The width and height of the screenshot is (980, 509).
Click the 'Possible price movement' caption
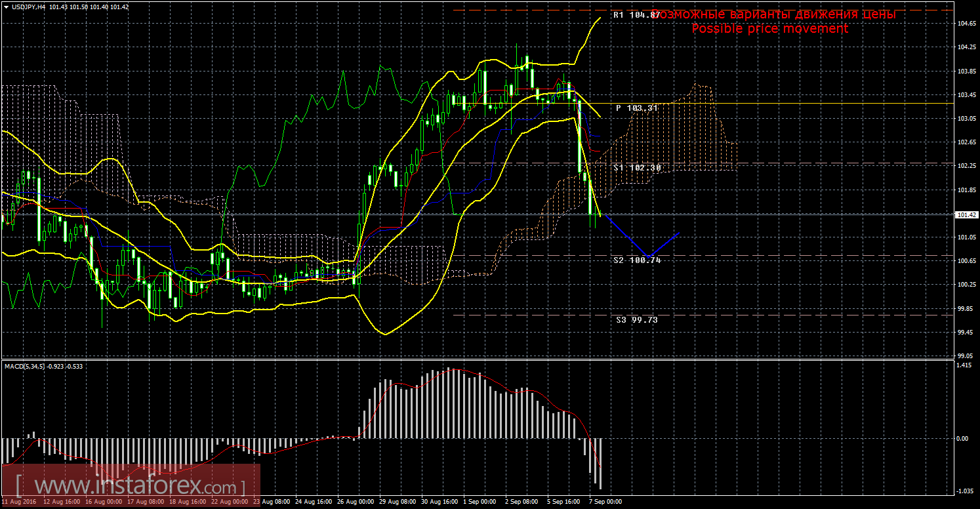(769, 28)
